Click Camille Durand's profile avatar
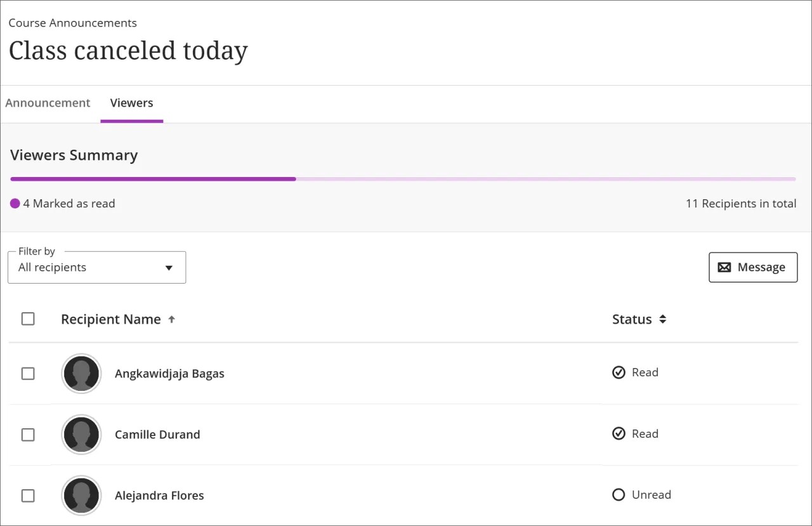Viewport: 812px width, 526px height. 81,435
